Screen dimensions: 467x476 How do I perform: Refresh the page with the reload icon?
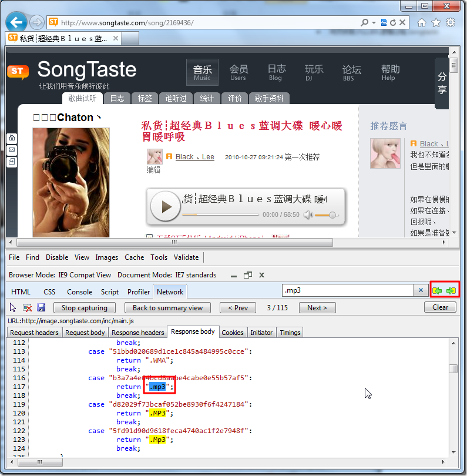pos(393,22)
